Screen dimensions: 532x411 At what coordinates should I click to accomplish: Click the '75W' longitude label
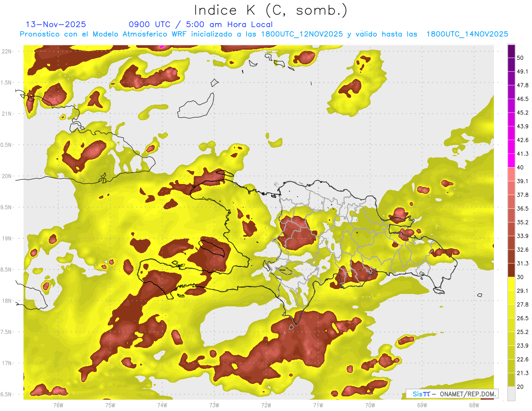(x=110, y=405)
